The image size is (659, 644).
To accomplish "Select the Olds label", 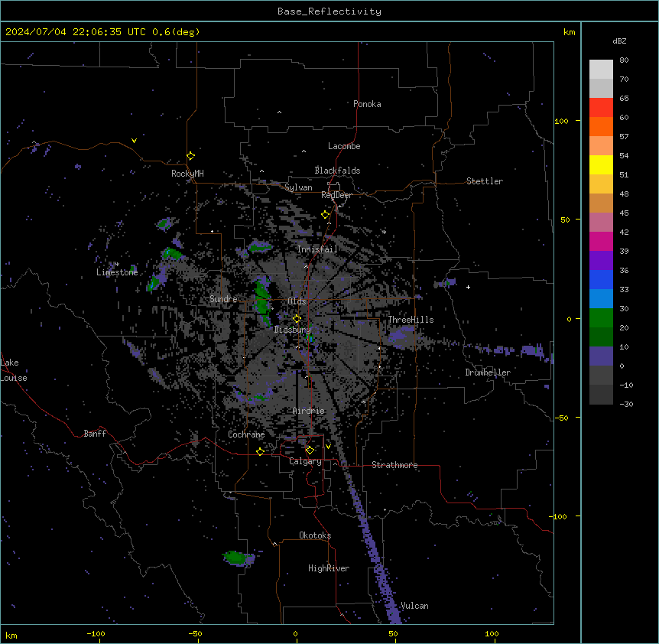I will pos(297,301).
